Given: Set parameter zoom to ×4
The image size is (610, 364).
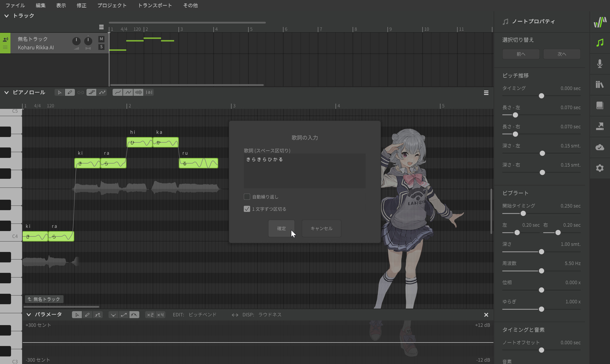Looking at the screenshot, I should (x=160, y=315).
